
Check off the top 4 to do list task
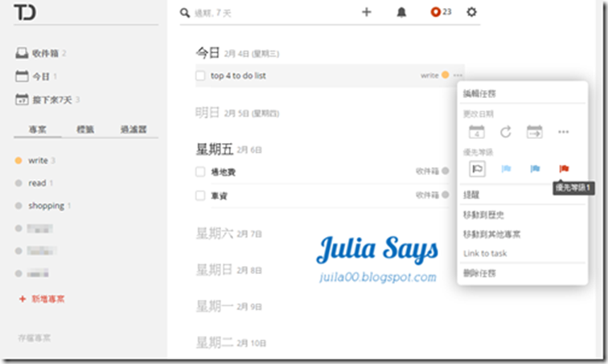coord(200,76)
